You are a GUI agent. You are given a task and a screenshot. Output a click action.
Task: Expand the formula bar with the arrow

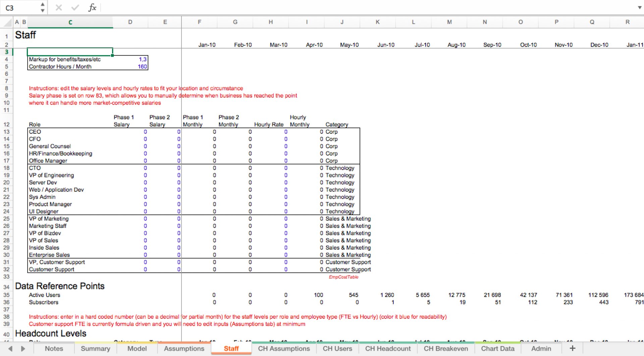coord(639,7)
